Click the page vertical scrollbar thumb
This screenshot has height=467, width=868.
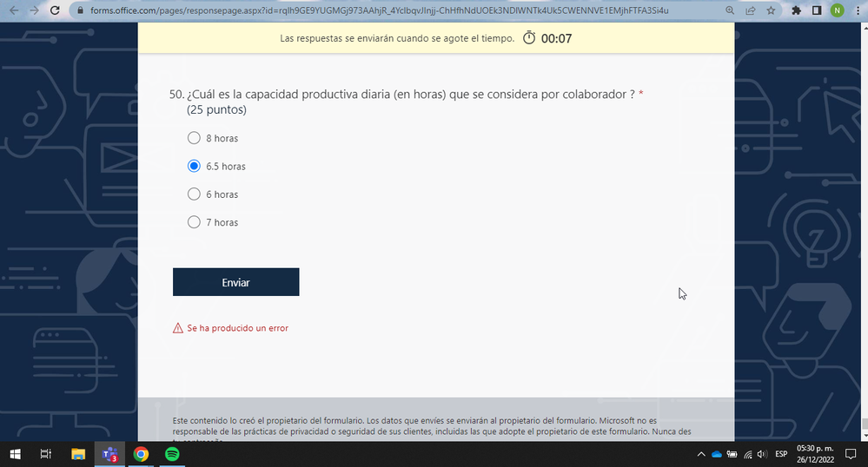[865, 424]
